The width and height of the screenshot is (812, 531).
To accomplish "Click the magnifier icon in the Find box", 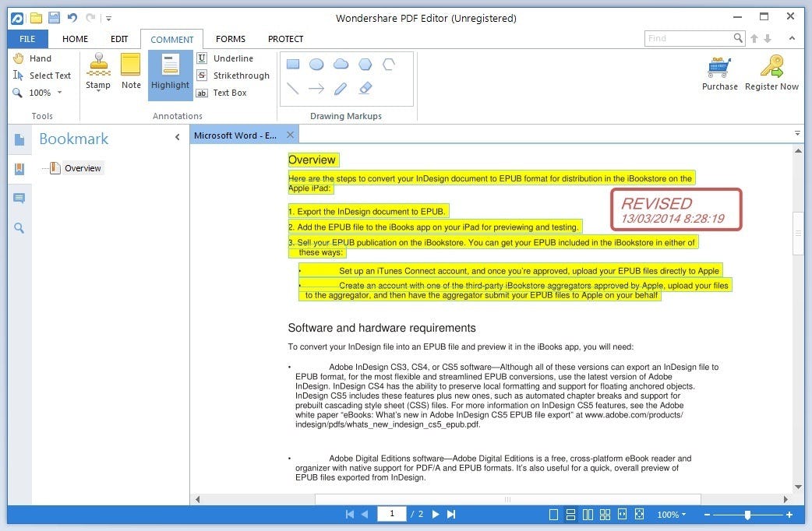I will 739,38.
